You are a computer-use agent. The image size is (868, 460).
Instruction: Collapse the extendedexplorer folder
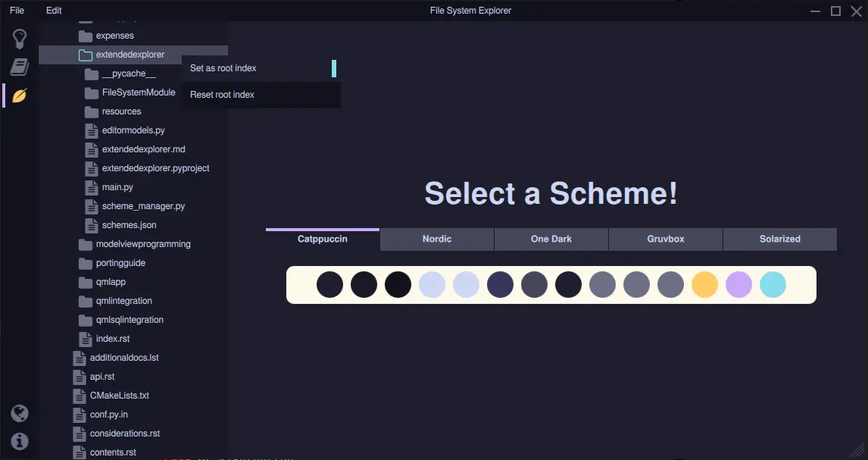coord(130,55)
